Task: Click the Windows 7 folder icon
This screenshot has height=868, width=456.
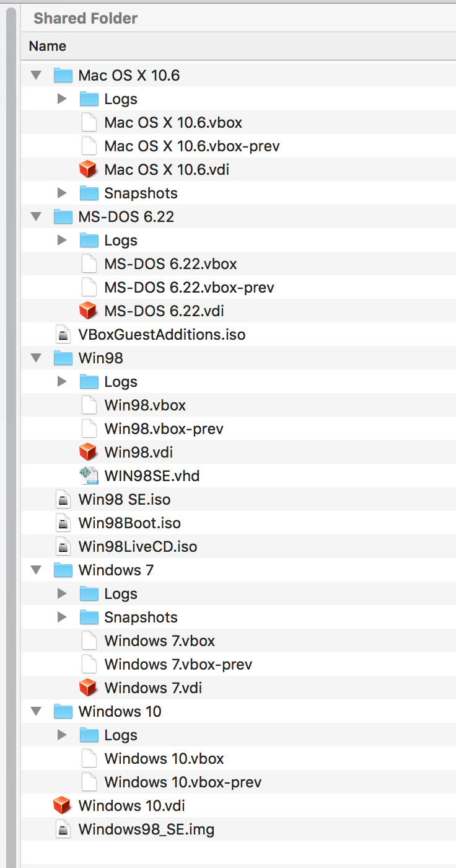Action: click(x=63, y=570)
